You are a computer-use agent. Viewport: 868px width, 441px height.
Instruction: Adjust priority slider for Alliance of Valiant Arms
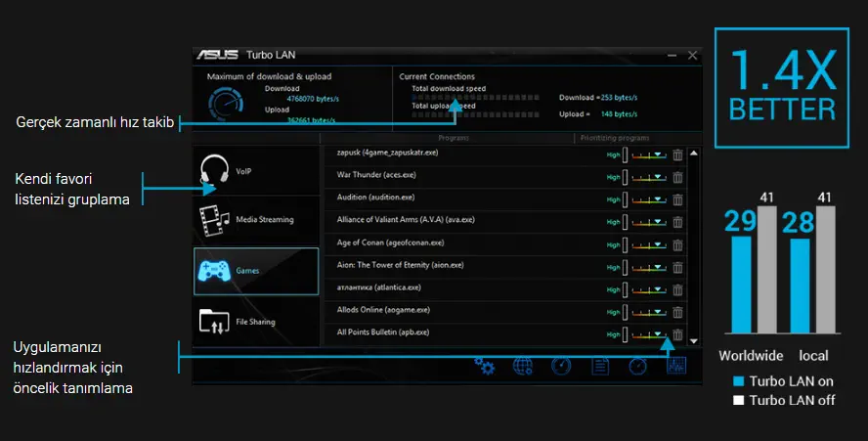click(x=647, y=222)
